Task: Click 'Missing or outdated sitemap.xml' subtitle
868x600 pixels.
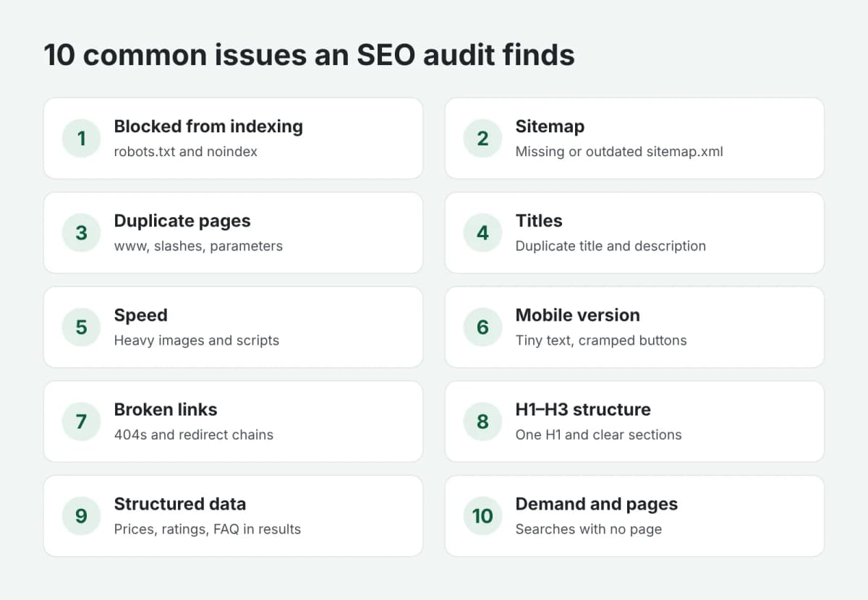Action: [619, 152]
